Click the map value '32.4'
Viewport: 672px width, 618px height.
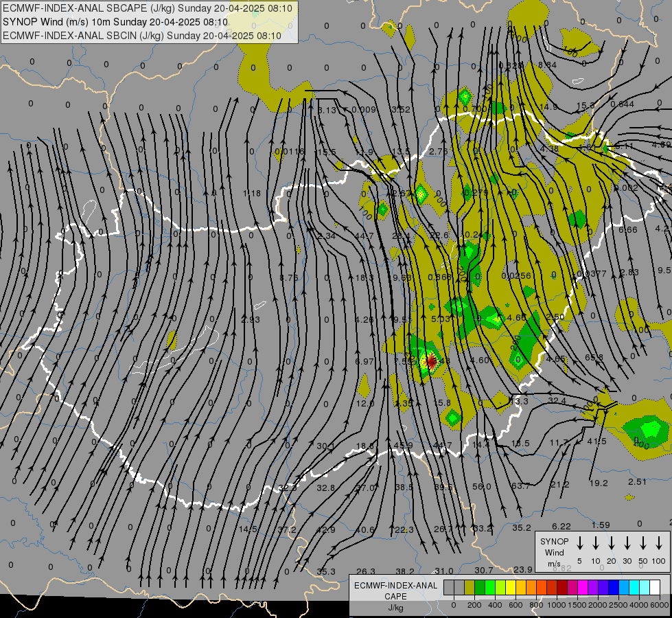[x=557, y=400]
